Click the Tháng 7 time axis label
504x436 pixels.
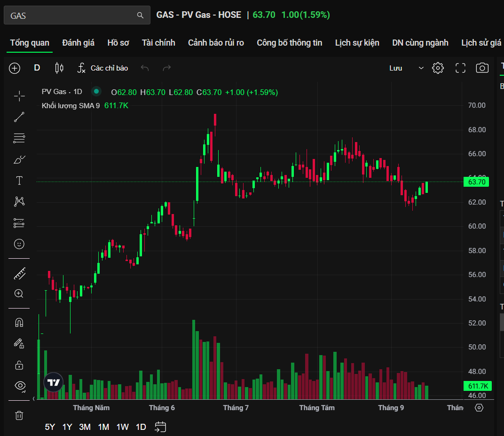[236, 408]
